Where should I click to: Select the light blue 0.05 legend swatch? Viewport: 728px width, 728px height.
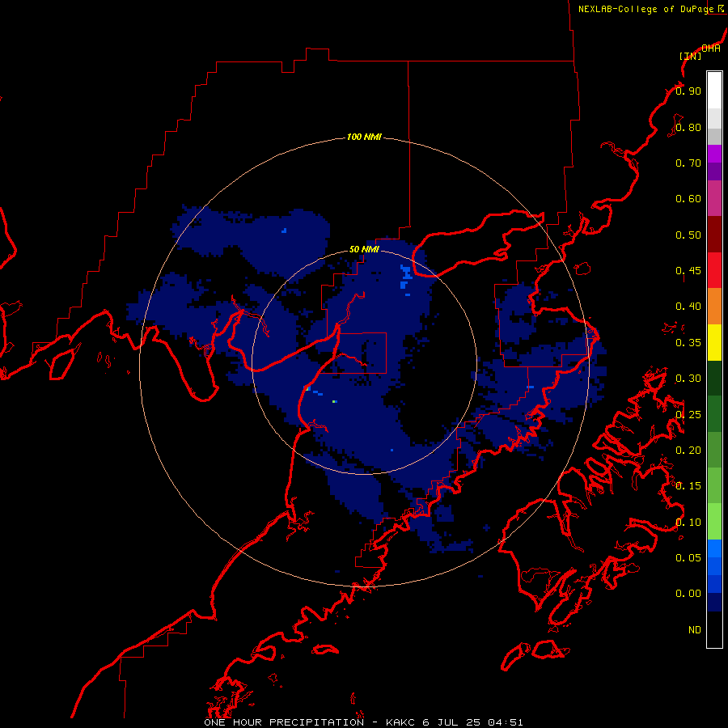714,548
